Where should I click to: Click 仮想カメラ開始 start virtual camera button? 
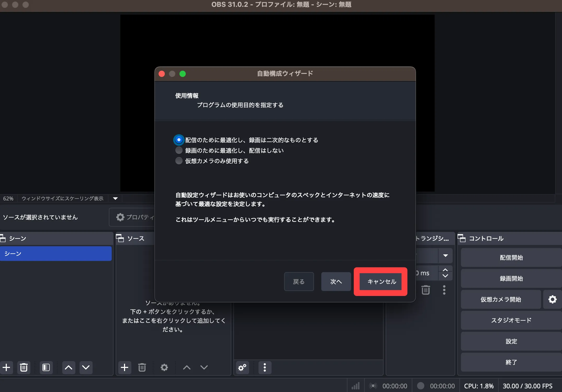pyautogui.click(x=501, y=299)
